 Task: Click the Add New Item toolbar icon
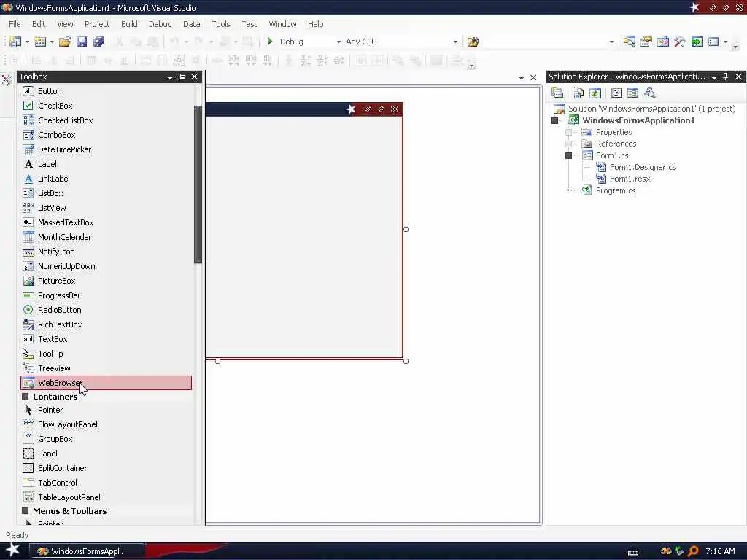41,42
